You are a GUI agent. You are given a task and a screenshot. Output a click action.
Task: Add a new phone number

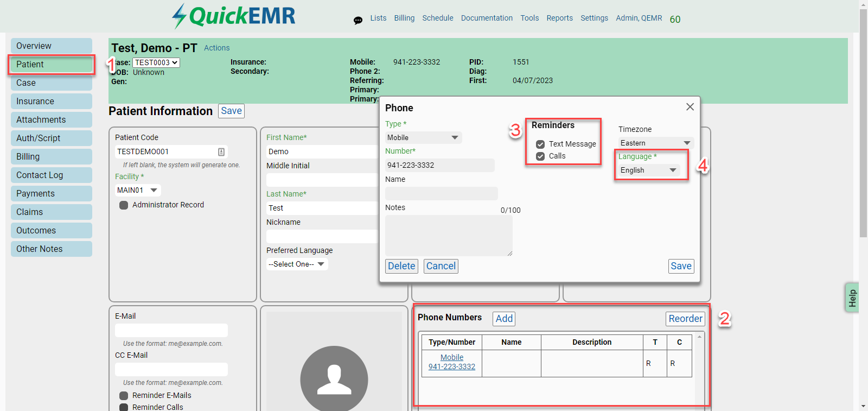pos(504,319)
